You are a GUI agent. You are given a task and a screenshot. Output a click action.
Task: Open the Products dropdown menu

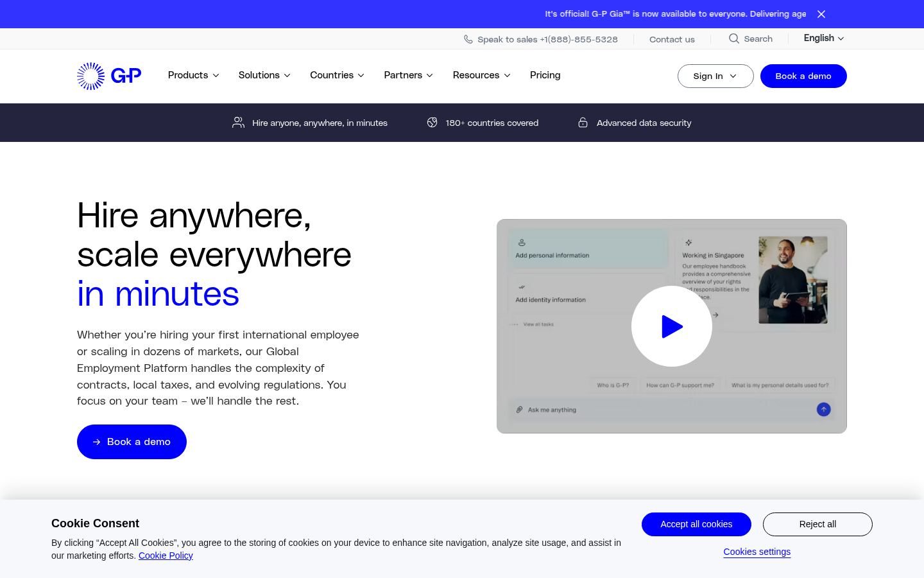pyautogui.click(x=194, y=75)
